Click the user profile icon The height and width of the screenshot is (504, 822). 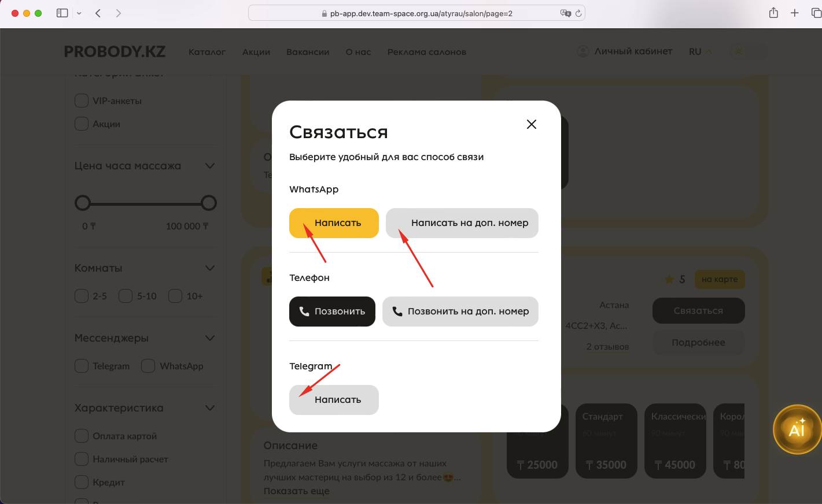point(583,51)
